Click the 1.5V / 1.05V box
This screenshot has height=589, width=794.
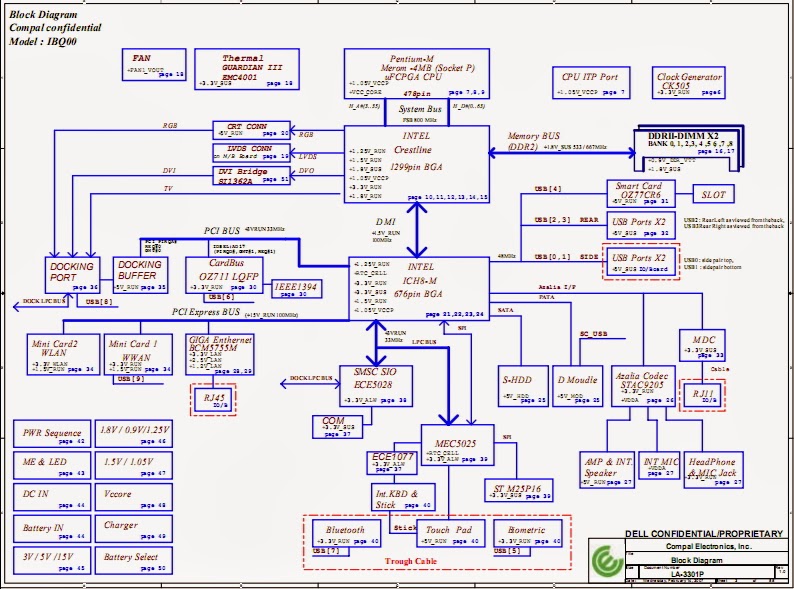[x=134, y=465]
